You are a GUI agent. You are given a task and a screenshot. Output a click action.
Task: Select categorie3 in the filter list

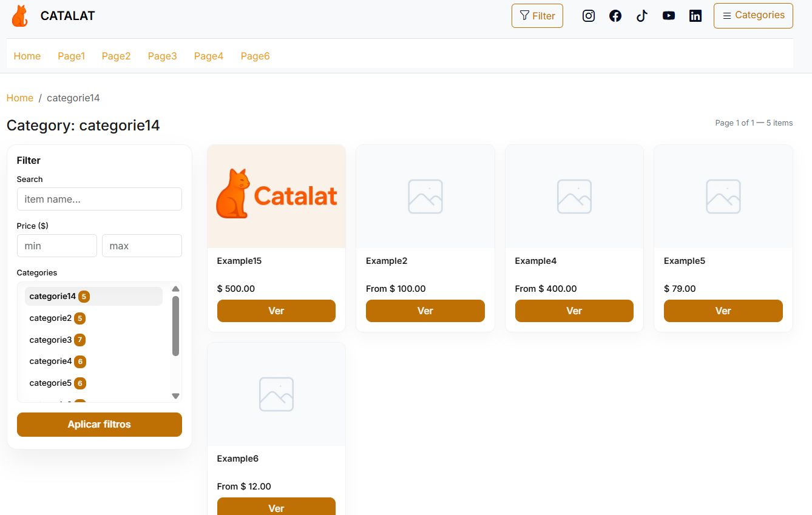coord(51,340)
